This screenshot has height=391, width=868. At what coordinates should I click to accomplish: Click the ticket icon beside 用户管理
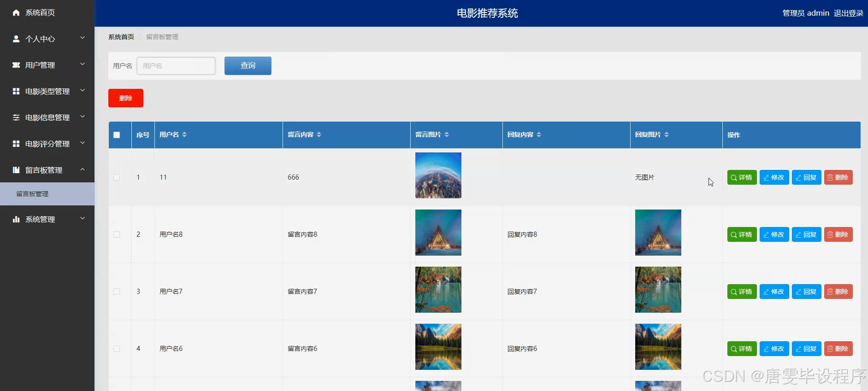point(16,65)
